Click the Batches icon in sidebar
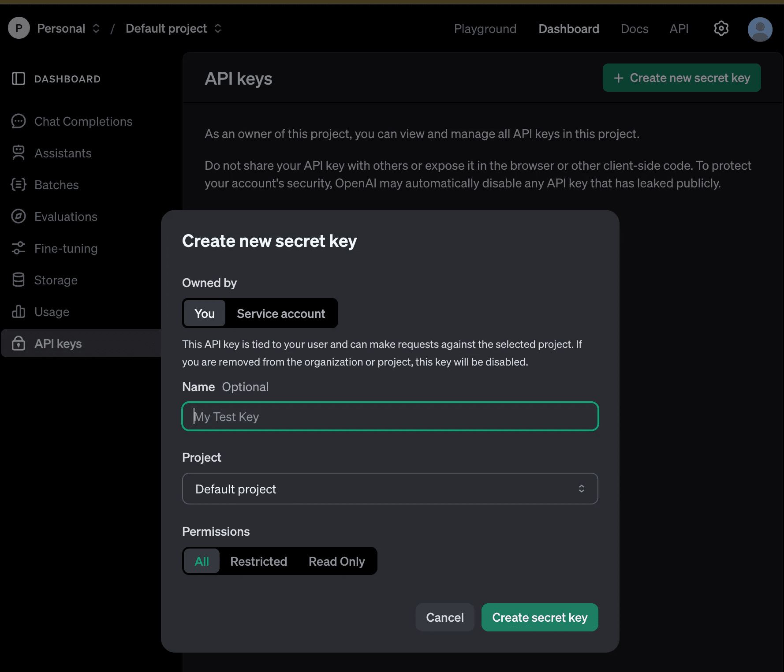Viewport: 784px width, 672px height. [x=19, y=185]
